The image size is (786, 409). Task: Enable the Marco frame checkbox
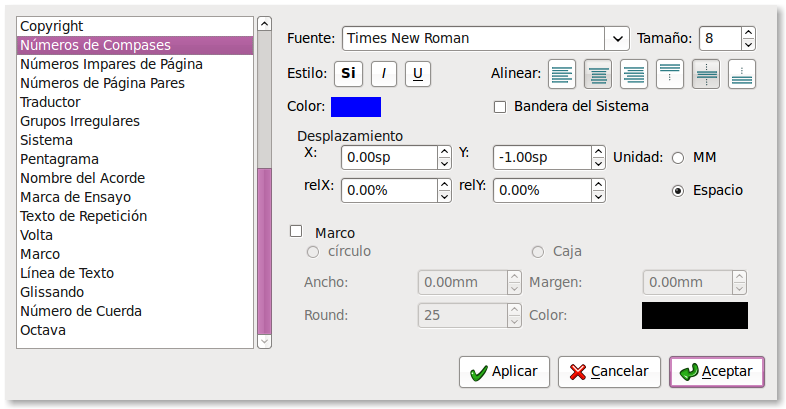pos(296,231)
